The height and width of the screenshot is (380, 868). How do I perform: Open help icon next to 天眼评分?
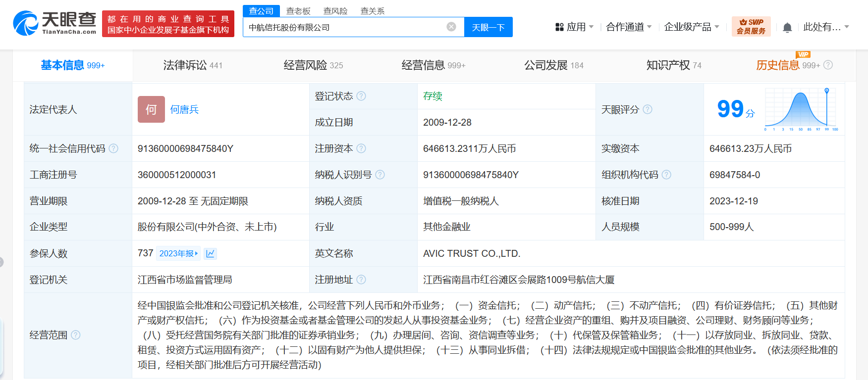648,109
